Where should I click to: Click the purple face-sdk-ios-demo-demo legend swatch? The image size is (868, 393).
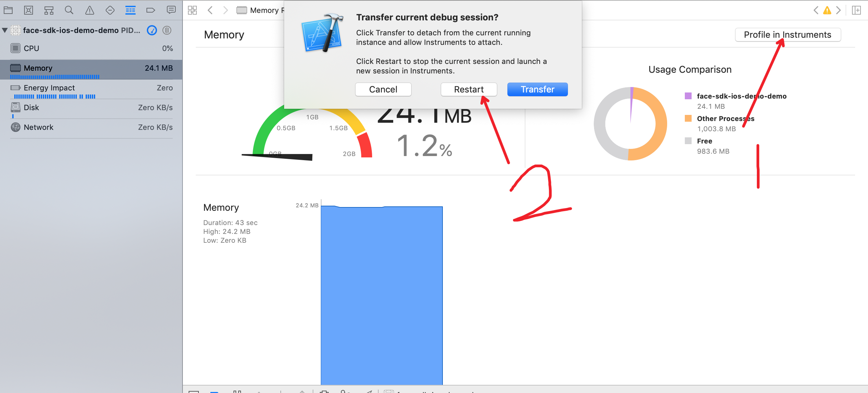point(688,96)
